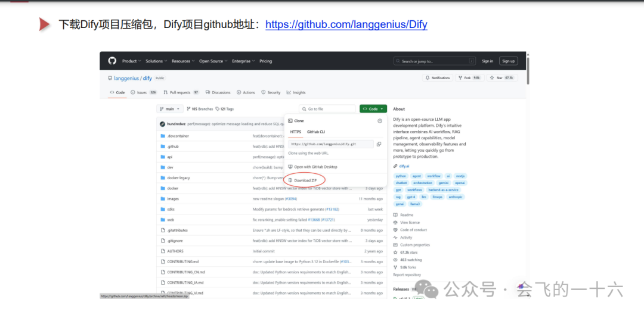Click the workflow topic tag

click(x=434, y=176)
